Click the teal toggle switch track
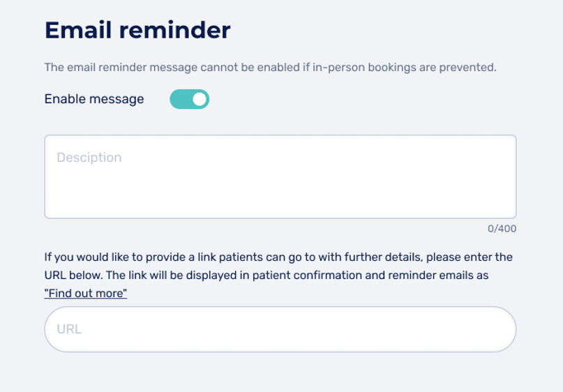The height and width of the screenshot is (392, 563). [x=179, y=99]
